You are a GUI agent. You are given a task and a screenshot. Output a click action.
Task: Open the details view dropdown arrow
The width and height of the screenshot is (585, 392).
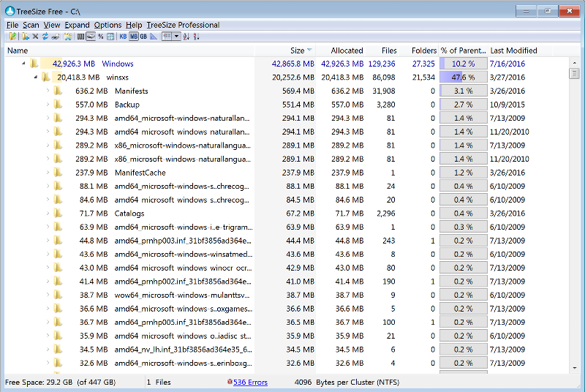click(176, 36)
